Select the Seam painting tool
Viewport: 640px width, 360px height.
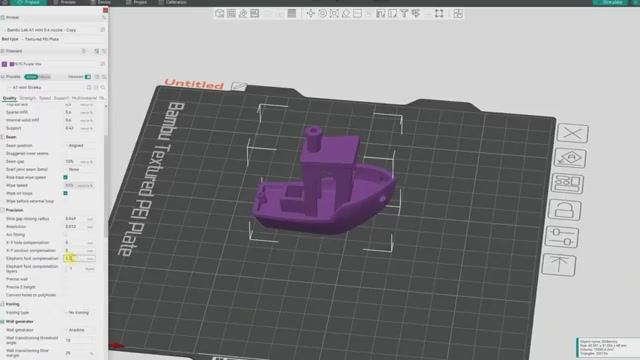393,13
